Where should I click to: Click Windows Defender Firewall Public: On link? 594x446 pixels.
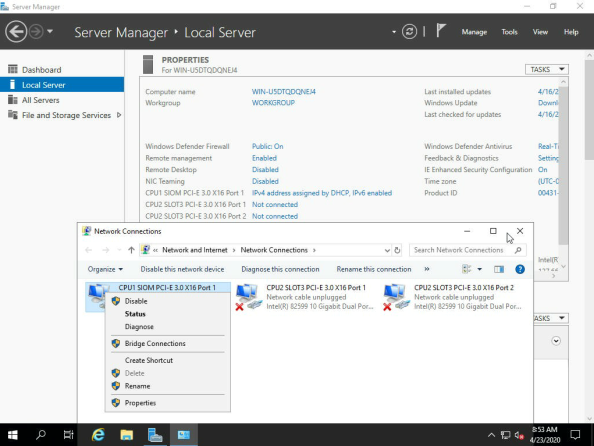tap(267, 146)
